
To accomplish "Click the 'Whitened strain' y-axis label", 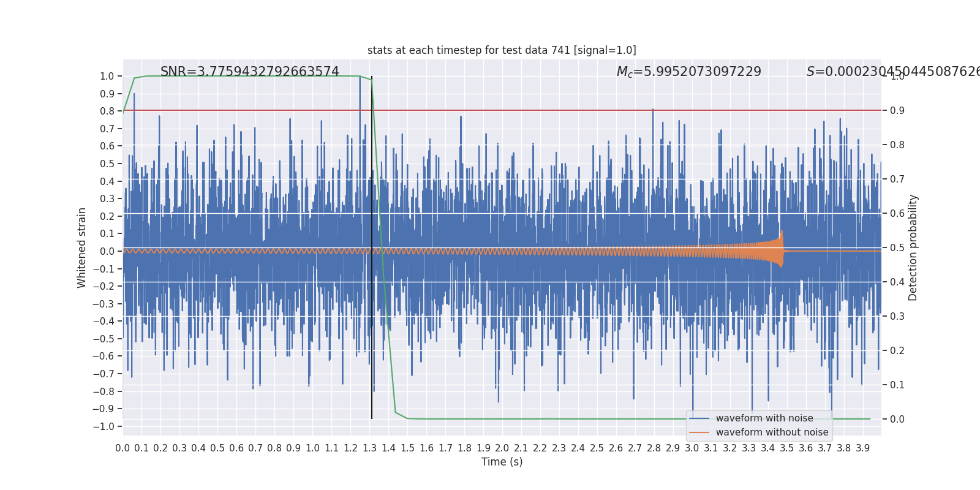I will tap(82, 247).
